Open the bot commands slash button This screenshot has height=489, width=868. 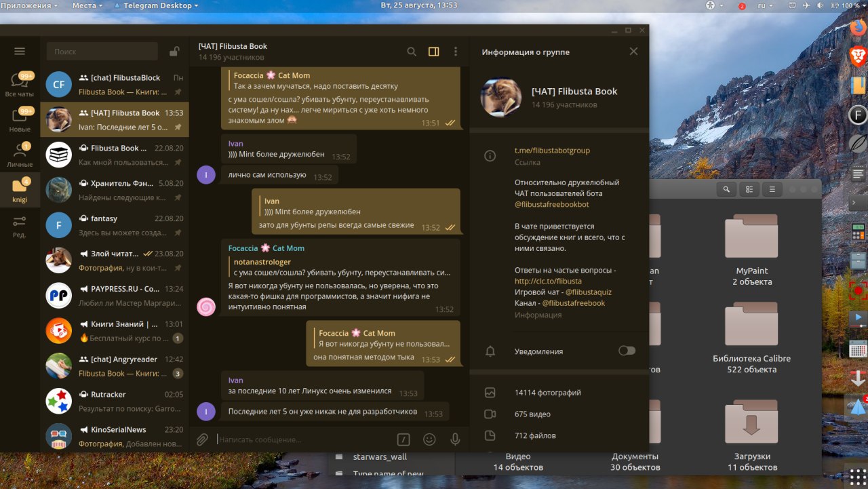(x=403, y=439)
